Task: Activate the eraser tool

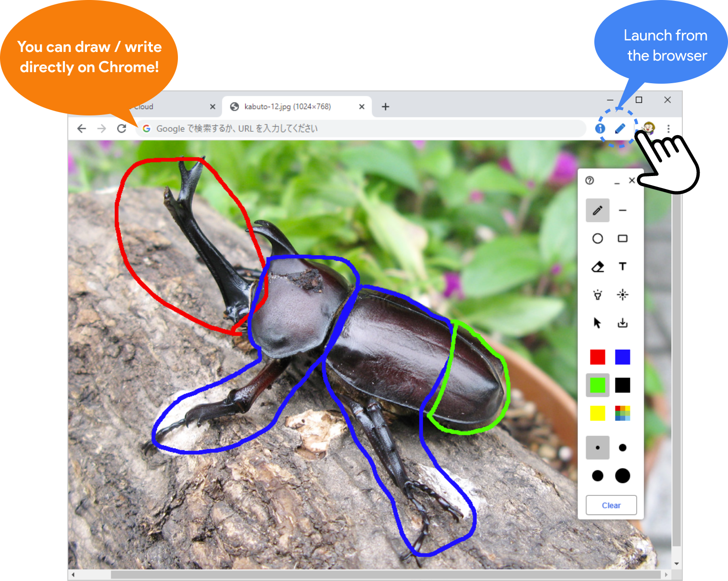Action: (597, 266)
